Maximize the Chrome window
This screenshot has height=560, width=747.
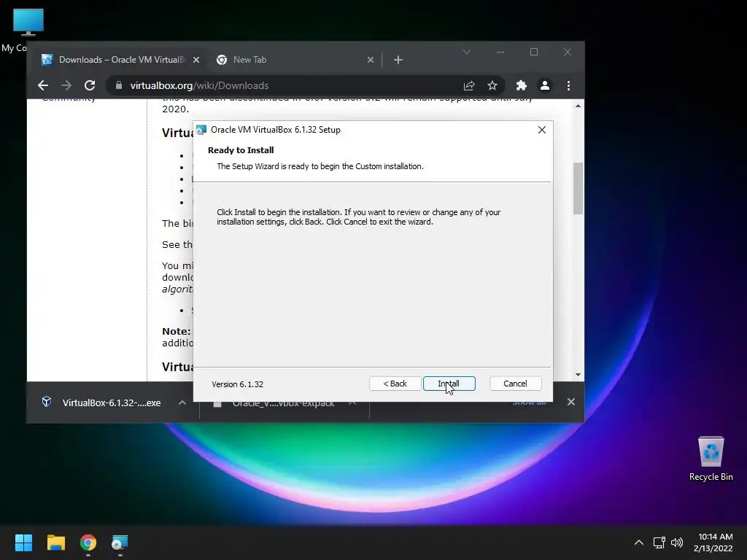pyautogui.click(x=533, y=52)
